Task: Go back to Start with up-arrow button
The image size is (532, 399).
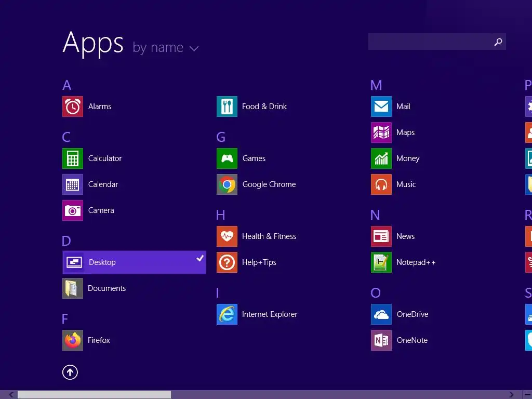Action: 70,373
